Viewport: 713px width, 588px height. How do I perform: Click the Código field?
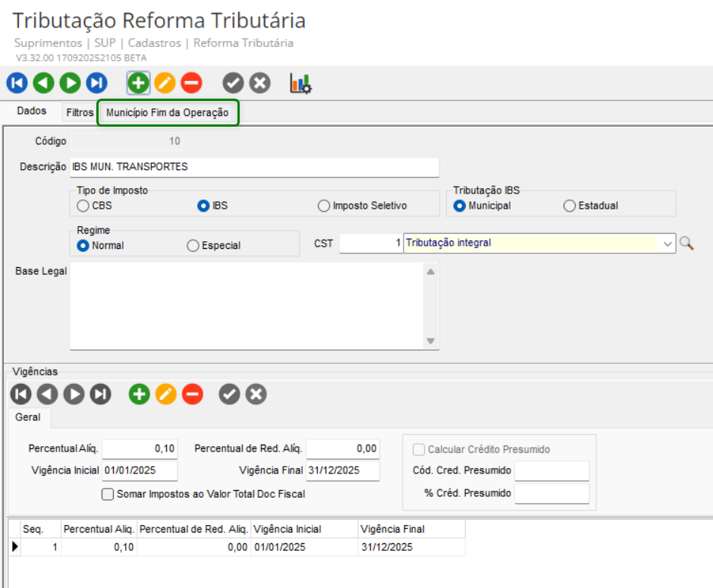point(127,141)
